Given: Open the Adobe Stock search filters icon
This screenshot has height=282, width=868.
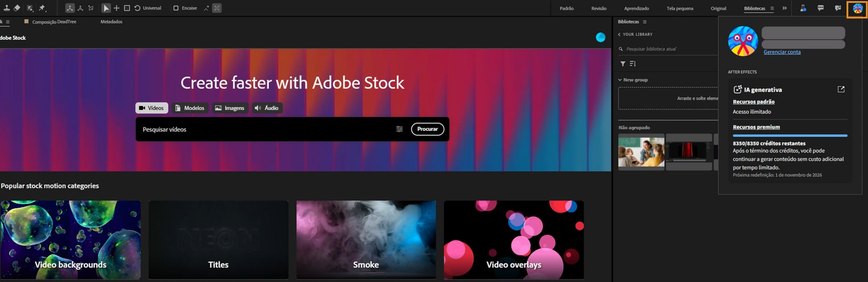Looking at the screenshot, I should tap(400, 129).
